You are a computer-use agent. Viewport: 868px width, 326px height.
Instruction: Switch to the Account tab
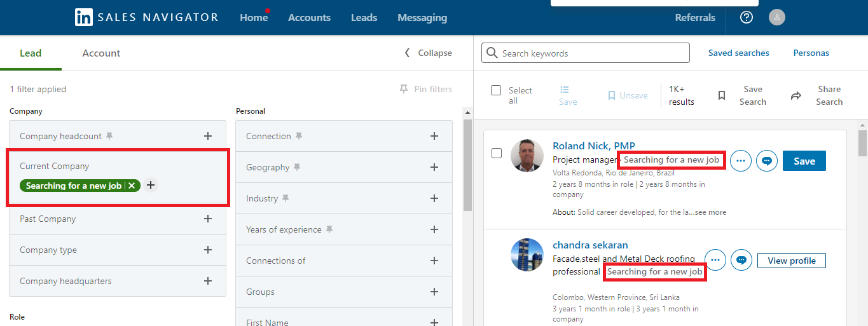click(x=101, y=53)
